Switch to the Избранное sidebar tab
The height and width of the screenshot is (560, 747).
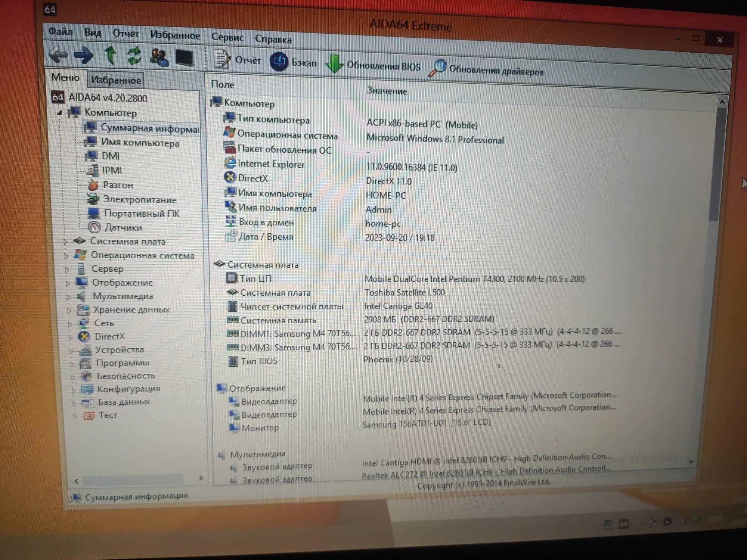[x=116, y=80]
